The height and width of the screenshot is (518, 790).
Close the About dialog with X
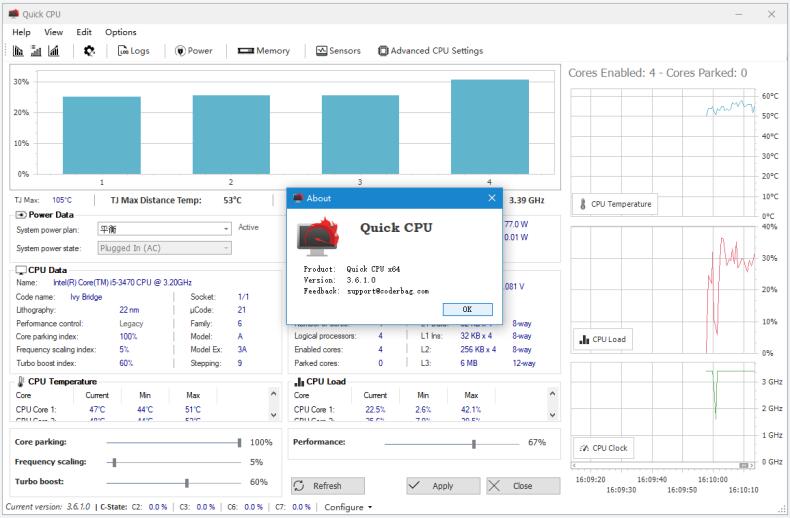click(492, 198)
